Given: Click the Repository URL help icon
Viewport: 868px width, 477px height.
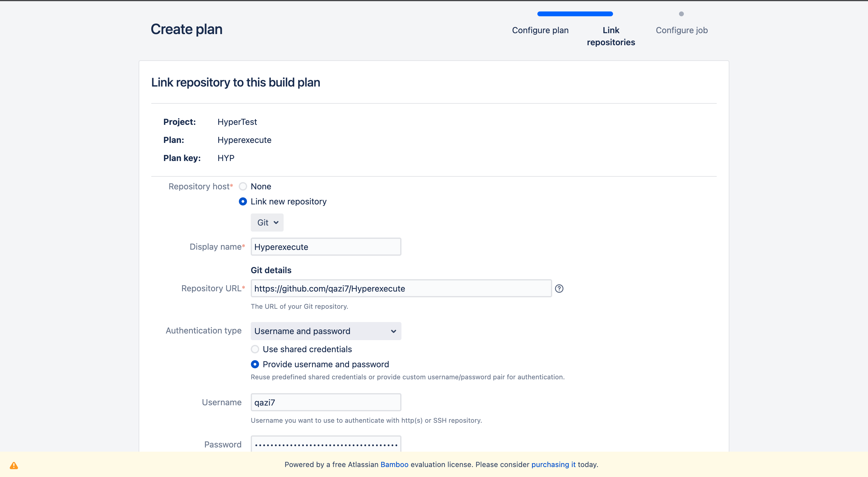Looking at the screenshot, I should point(559,289).
